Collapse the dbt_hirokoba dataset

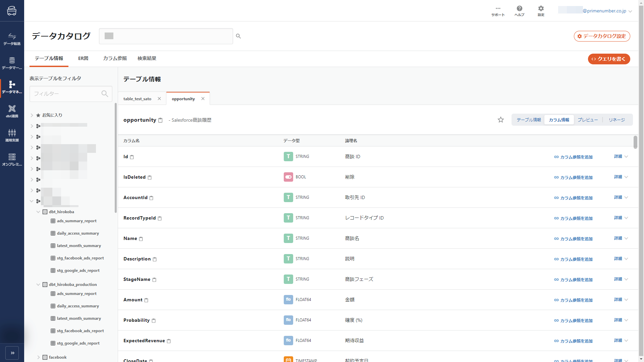point(38,212)
